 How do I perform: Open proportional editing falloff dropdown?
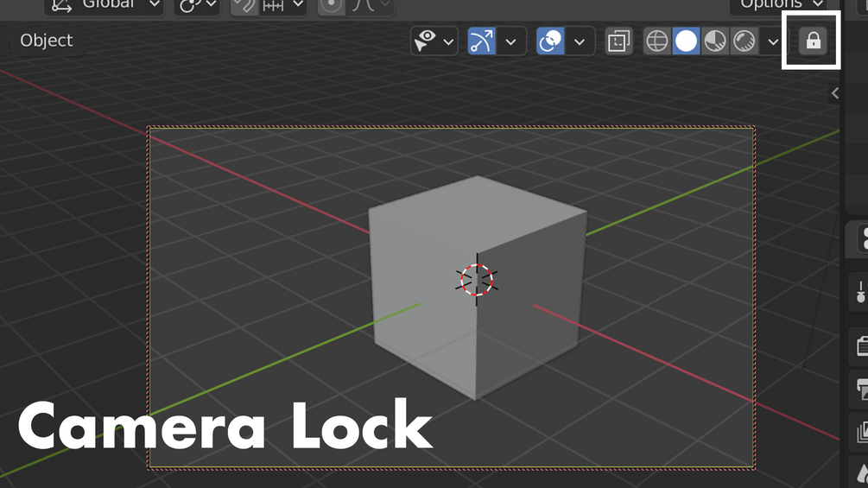tap(371, 5)
